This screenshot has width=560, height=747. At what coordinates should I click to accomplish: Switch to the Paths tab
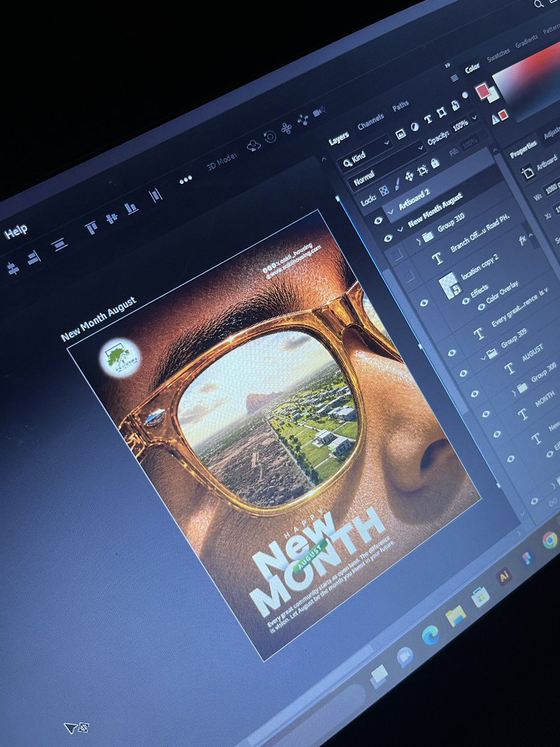click(401, 106)
